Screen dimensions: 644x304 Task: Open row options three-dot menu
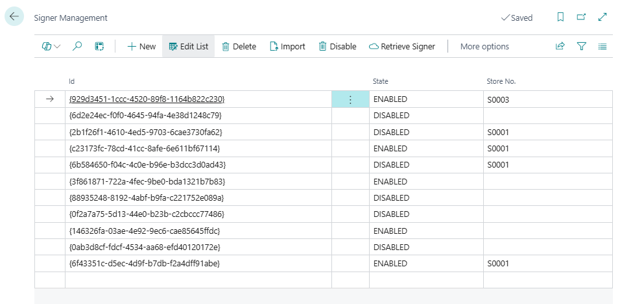tap(350, 99)
